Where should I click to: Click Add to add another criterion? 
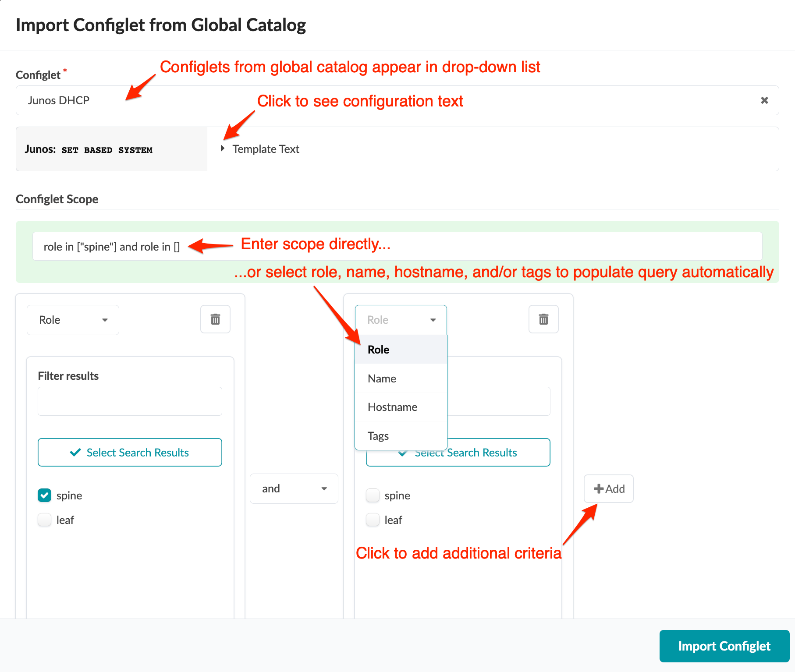click(x=609, y=489)
